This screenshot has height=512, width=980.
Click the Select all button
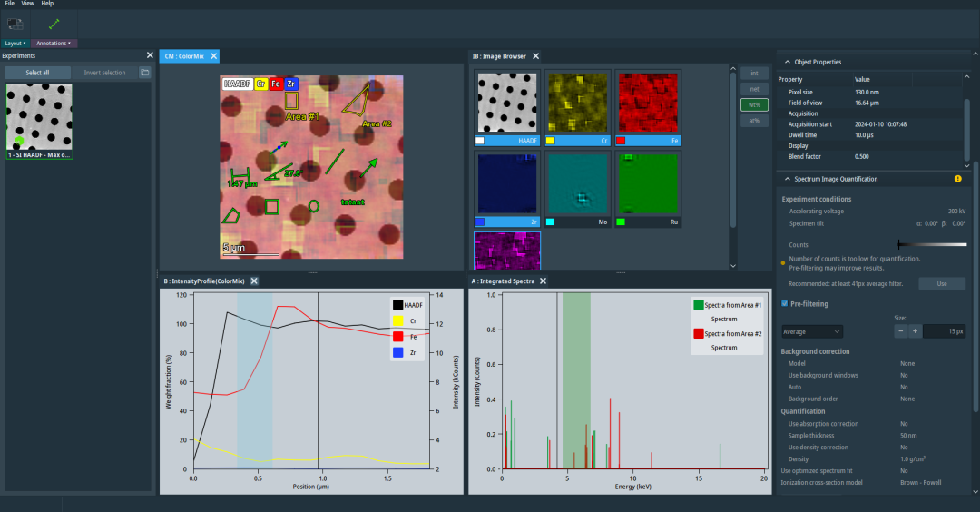[x=37, y=73]
